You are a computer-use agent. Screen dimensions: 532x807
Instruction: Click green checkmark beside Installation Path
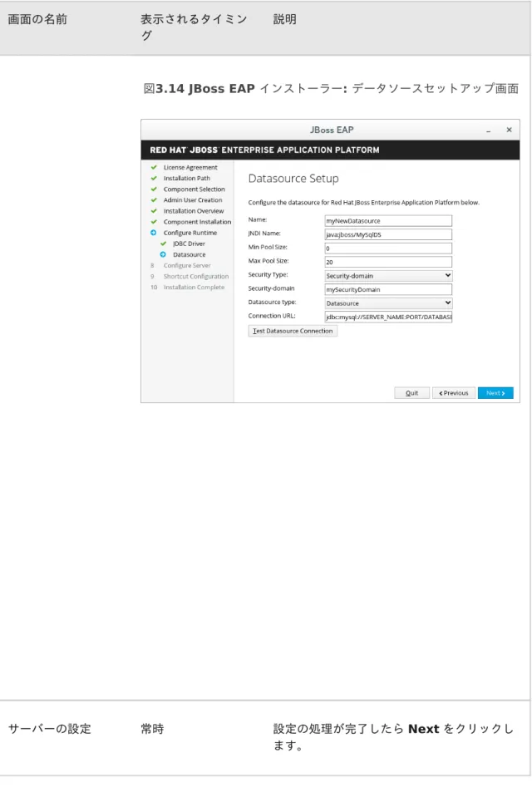click(x=154, y=178)
